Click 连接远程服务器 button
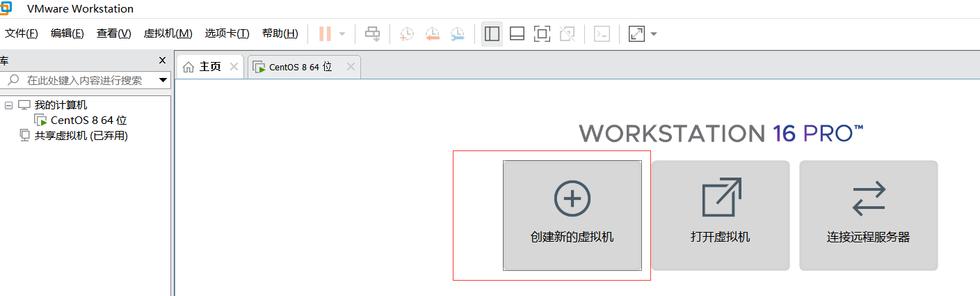980x296 pixels. (x=869, y=215)
